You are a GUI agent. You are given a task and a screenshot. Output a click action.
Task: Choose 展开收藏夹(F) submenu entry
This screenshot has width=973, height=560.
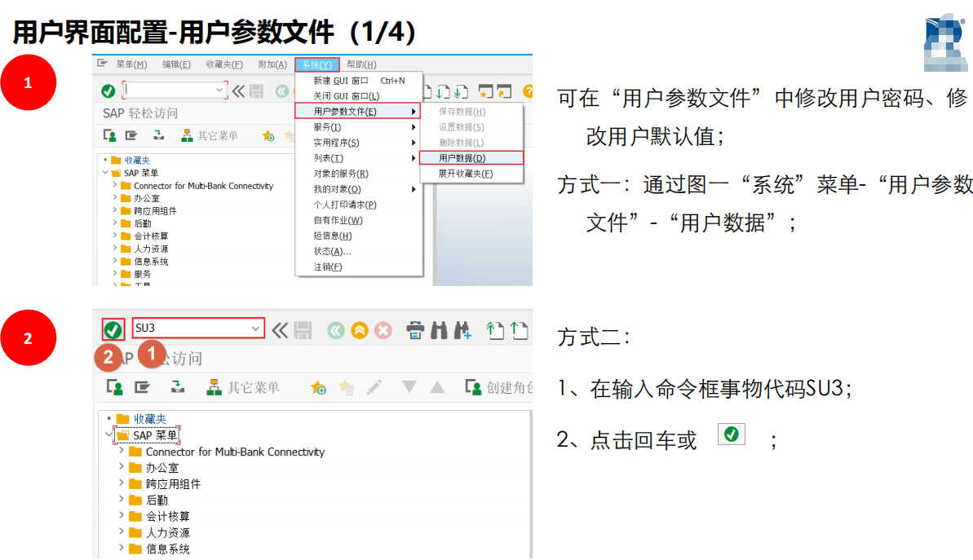(x=471, y=174)
